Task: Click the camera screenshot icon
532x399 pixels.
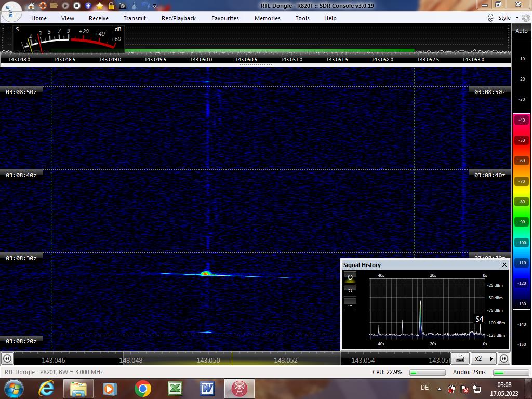Action: tap(123, 6)
